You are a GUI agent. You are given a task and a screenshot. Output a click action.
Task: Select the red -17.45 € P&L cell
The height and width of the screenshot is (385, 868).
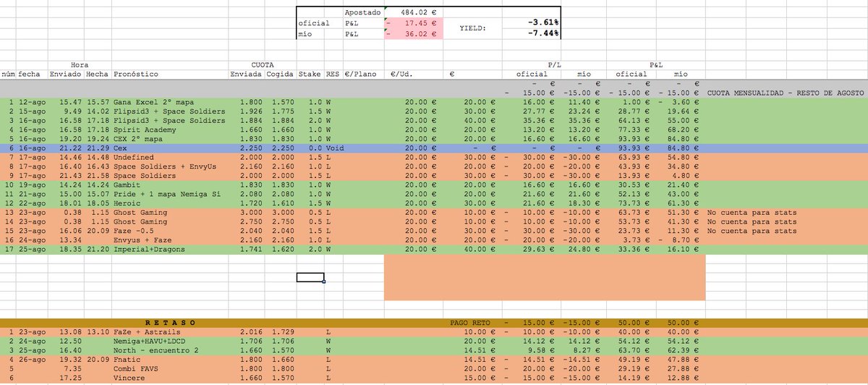click(x=414, y=22)
